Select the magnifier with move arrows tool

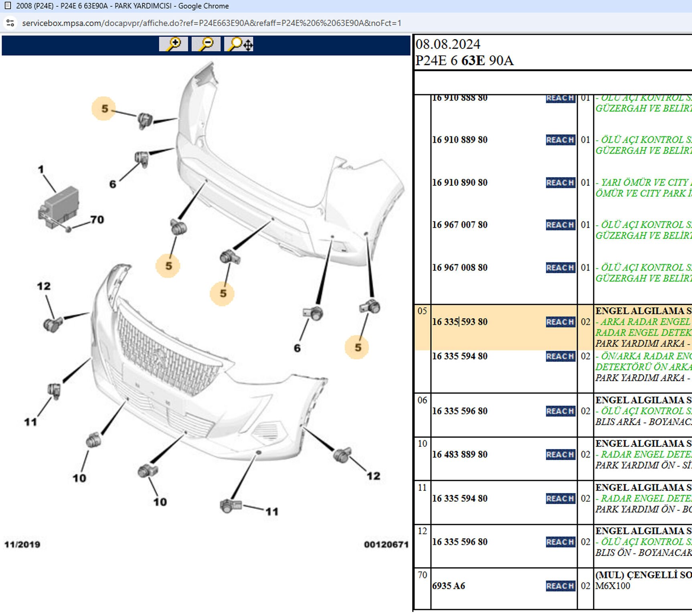pos(239,44)
